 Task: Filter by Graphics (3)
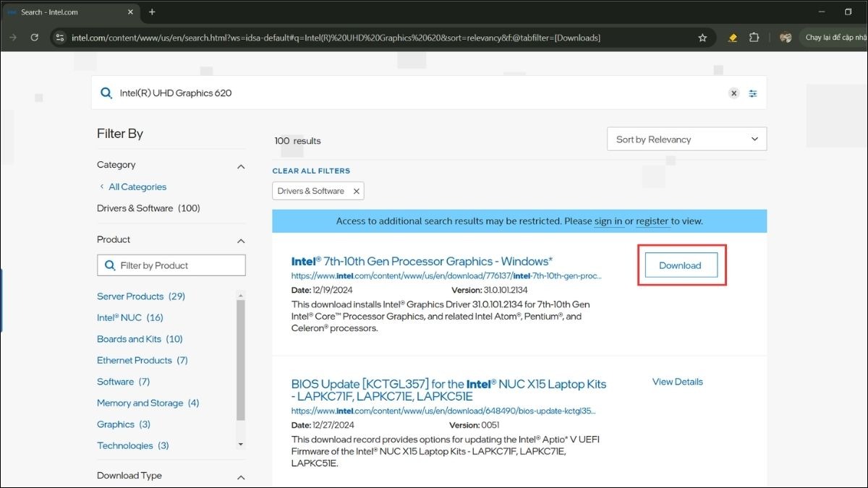(124, 424)
